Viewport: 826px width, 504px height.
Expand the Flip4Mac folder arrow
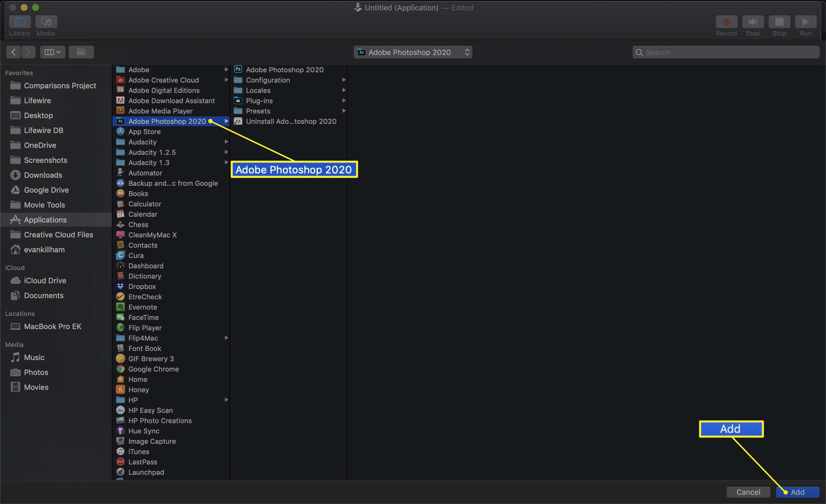226,338
